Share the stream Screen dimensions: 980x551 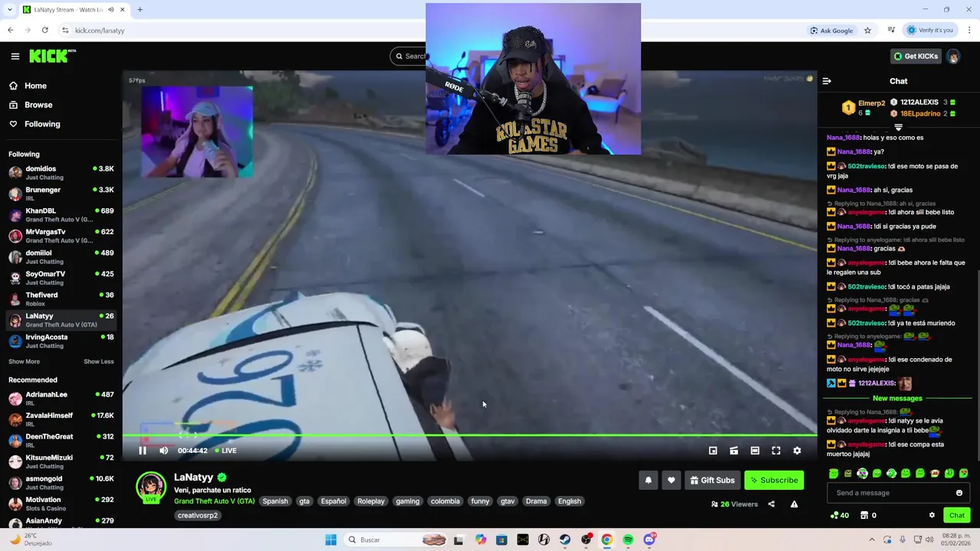coord(771,504)
